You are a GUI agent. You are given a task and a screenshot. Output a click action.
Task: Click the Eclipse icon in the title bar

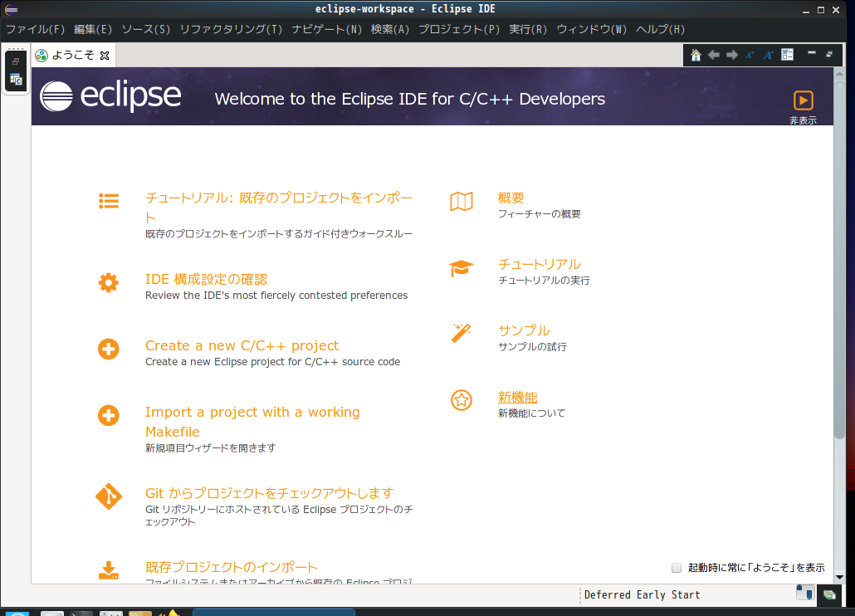(11, 9)
